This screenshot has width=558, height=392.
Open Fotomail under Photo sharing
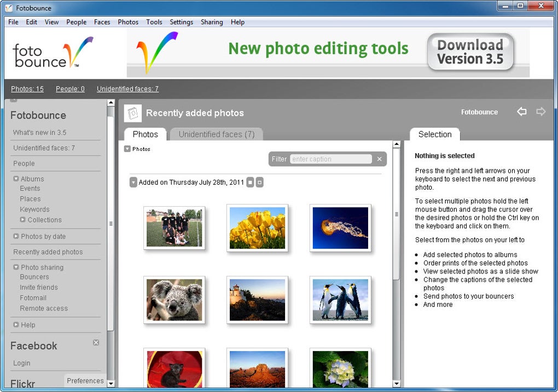point(33,298)
